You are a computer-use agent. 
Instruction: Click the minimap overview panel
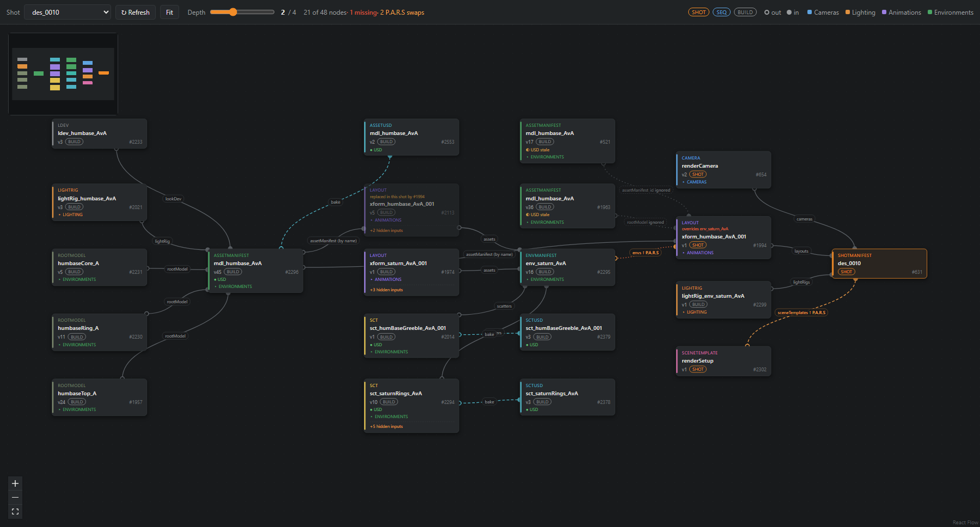[x=63, y=74]
